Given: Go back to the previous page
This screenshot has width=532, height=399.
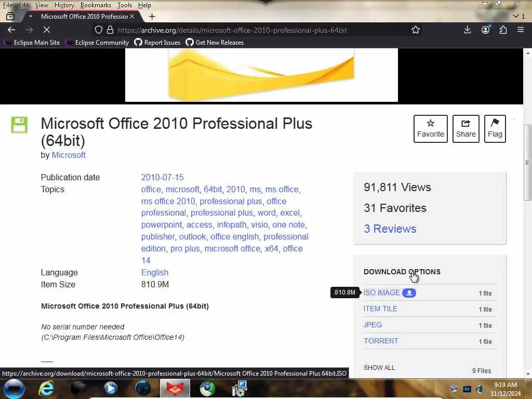Looking at the screenshot, I should pyautogui.click(x=11, y=30).
